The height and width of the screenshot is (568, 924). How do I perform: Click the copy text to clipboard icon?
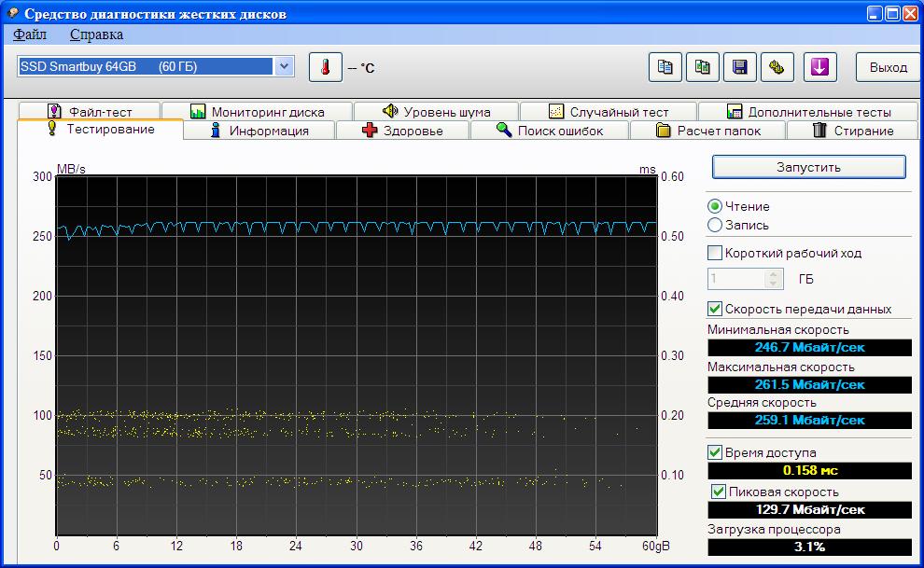point(665,67)
